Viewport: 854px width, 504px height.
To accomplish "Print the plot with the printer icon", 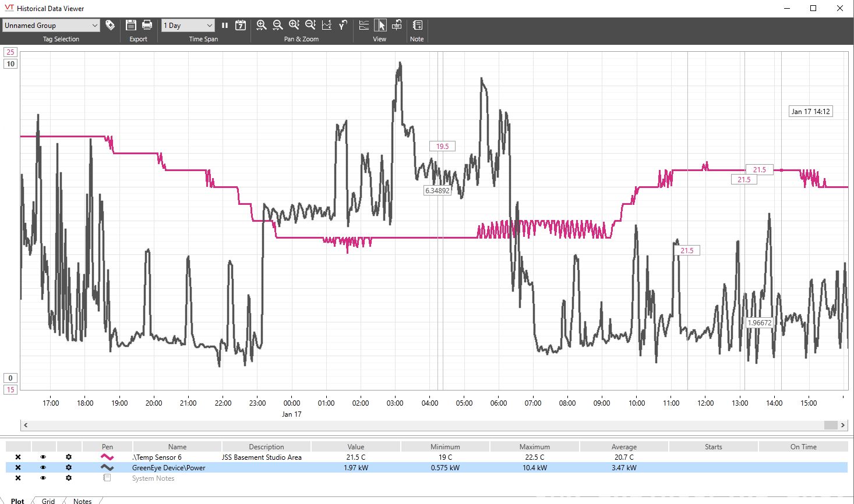I will coord(147,25).
